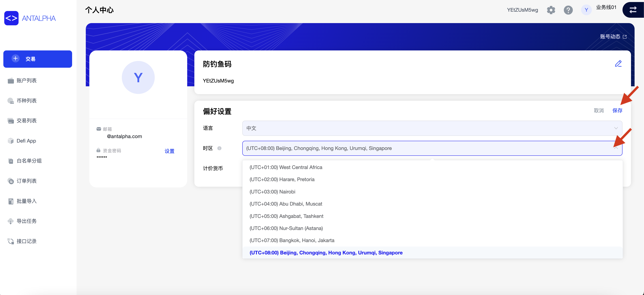The image size is (644, 295).
Task: Collapse the 时区 timezone dropdown
Action: point(616,148)
